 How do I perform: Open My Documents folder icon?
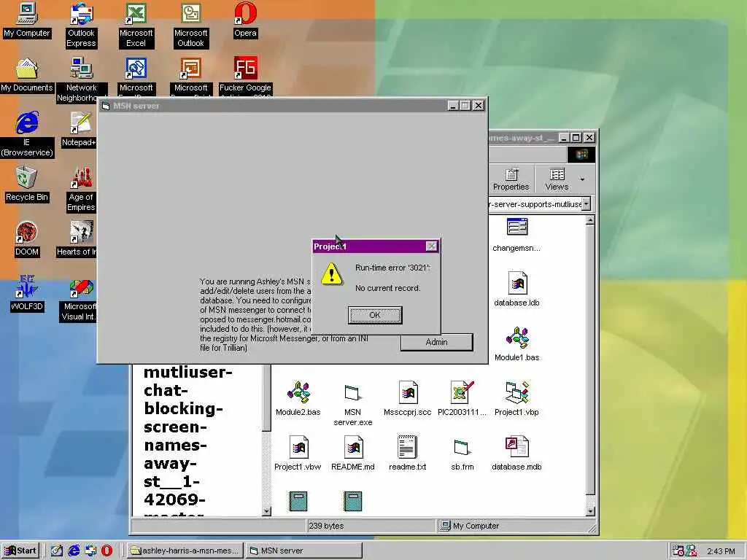[x=27, y=75]
